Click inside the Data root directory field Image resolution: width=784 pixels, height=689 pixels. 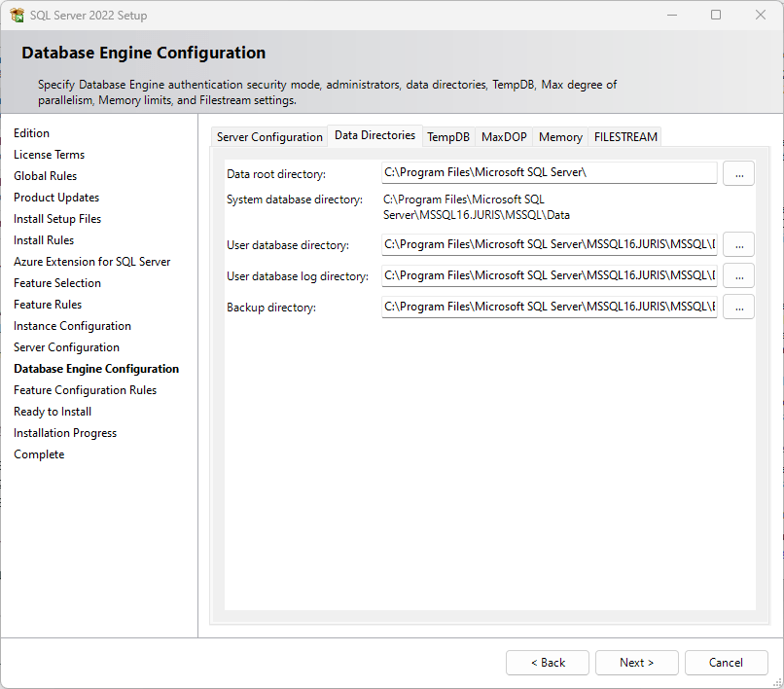[549, 172]
